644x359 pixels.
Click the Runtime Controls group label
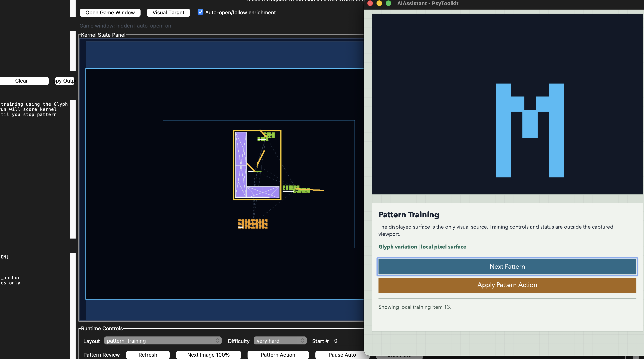tap(102, 328)
